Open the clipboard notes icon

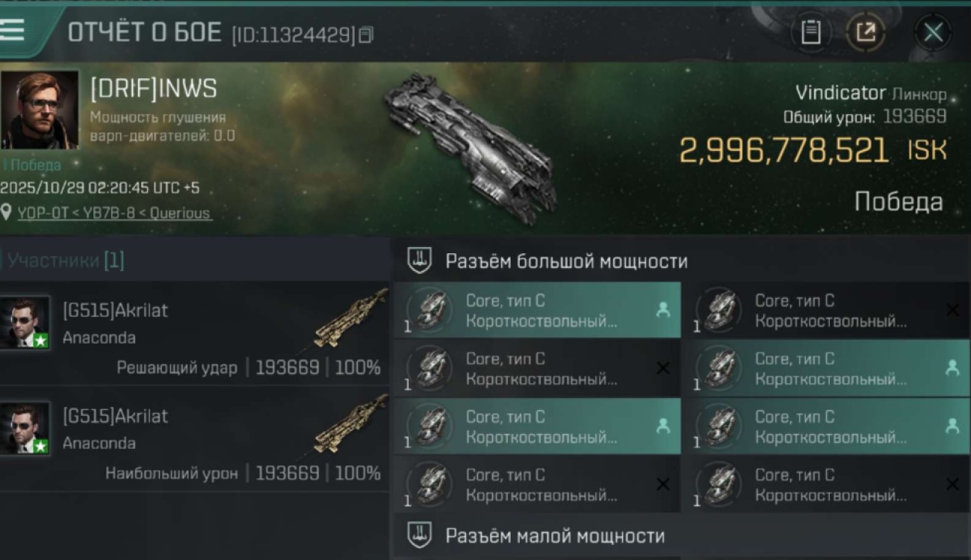coord(810,32)
